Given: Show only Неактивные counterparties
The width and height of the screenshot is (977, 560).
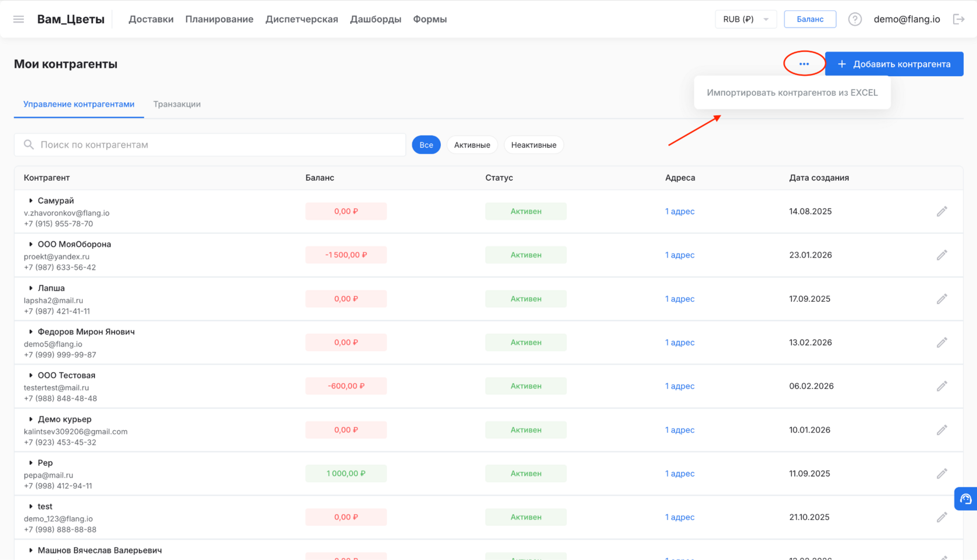Looking at the screenshot, I should 533,145.
